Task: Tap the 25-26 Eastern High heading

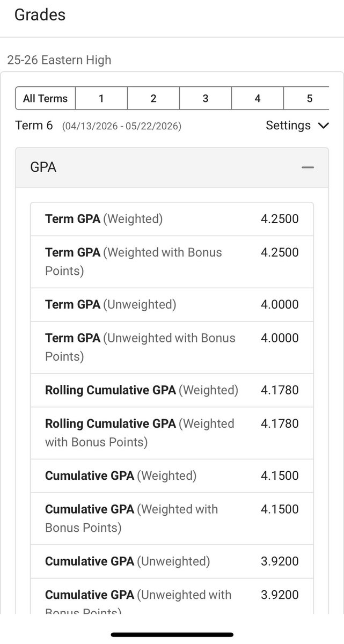Action: [60, 60]
